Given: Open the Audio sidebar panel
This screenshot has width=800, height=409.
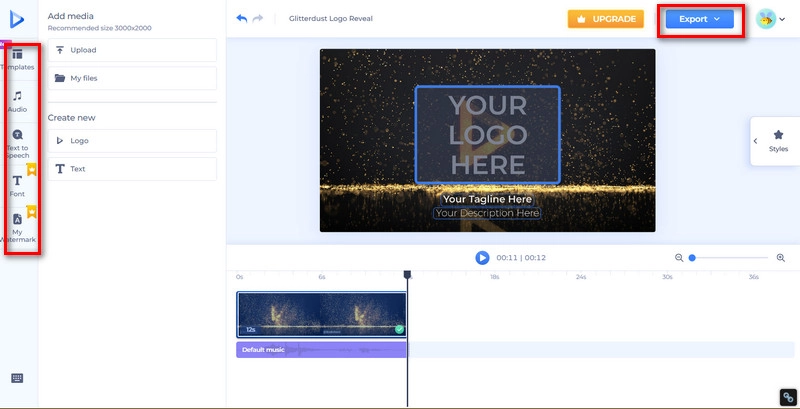Looking at the screenshot, I should [17, 100].
